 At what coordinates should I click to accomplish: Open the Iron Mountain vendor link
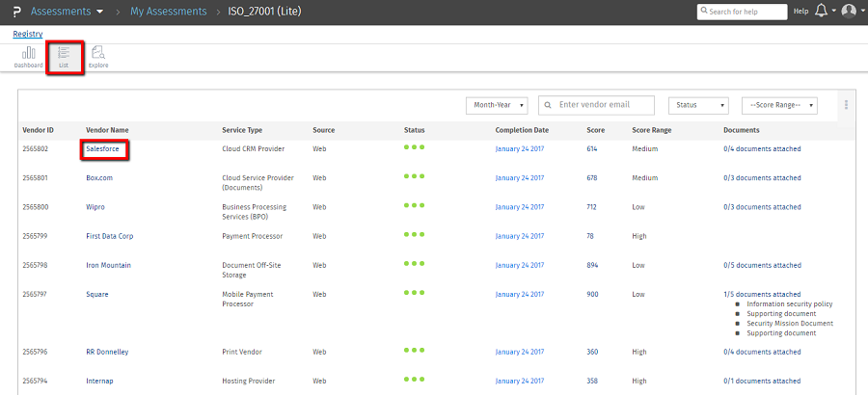[x=108, y=265]
